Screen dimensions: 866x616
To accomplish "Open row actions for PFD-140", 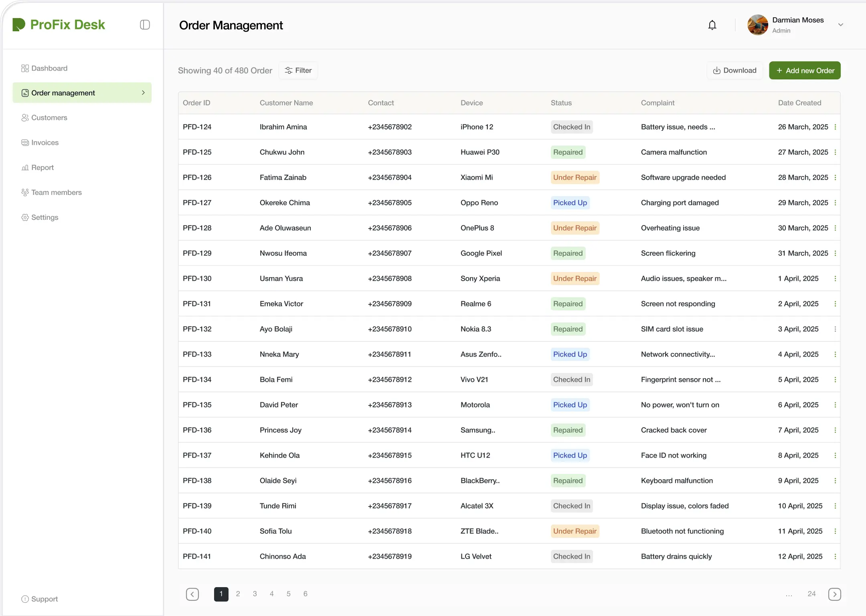I will click(x=835, y=531).
